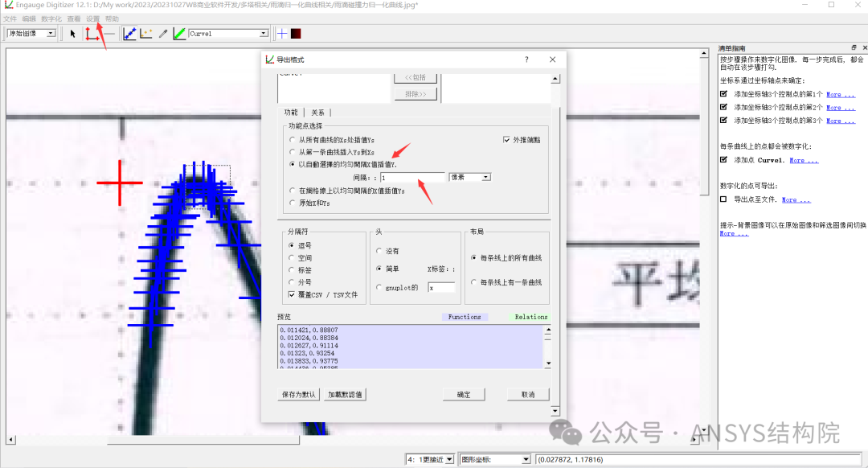Confirm export with 确定 button
The image size is (868, 468).
pyautogui.click(x=464, y=394)
